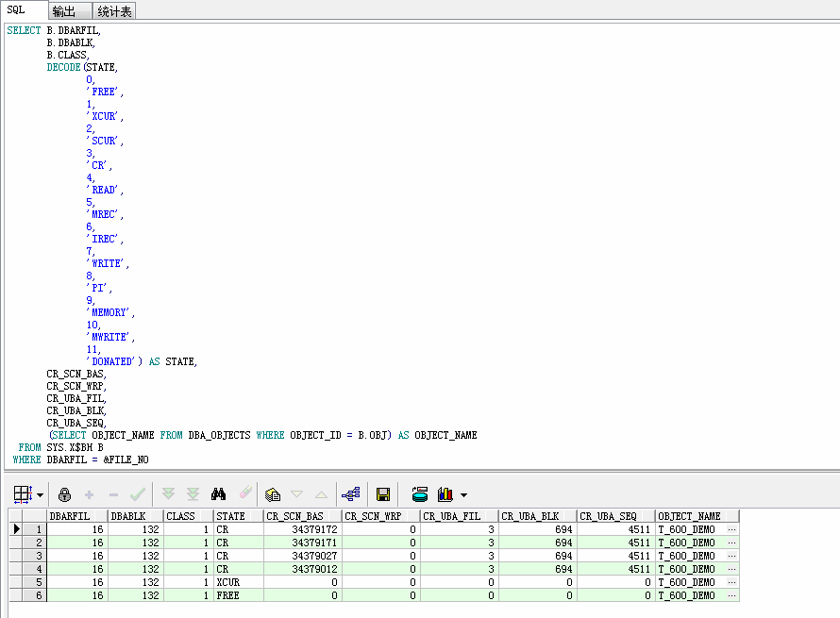Click the floppy disk save results icon
The width and height of the screenshot is (840, 618).
pyautogui.click(x=383, y=494)
